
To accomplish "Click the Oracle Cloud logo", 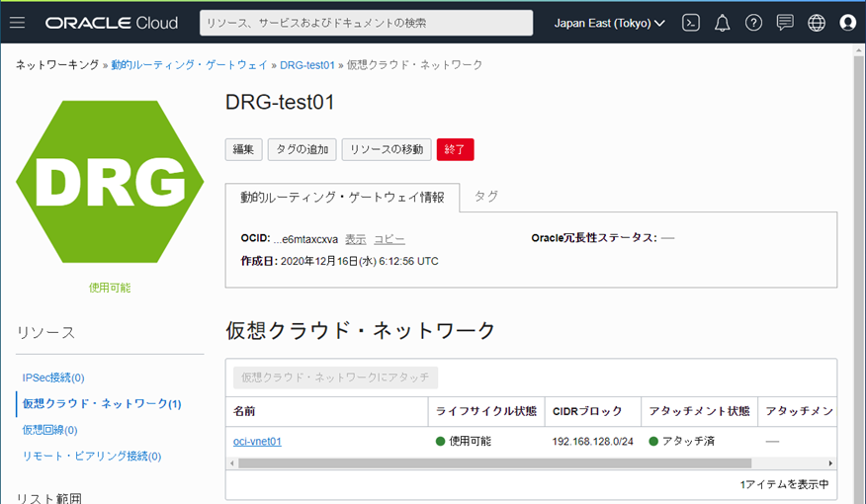I will (x=112, y=23).
